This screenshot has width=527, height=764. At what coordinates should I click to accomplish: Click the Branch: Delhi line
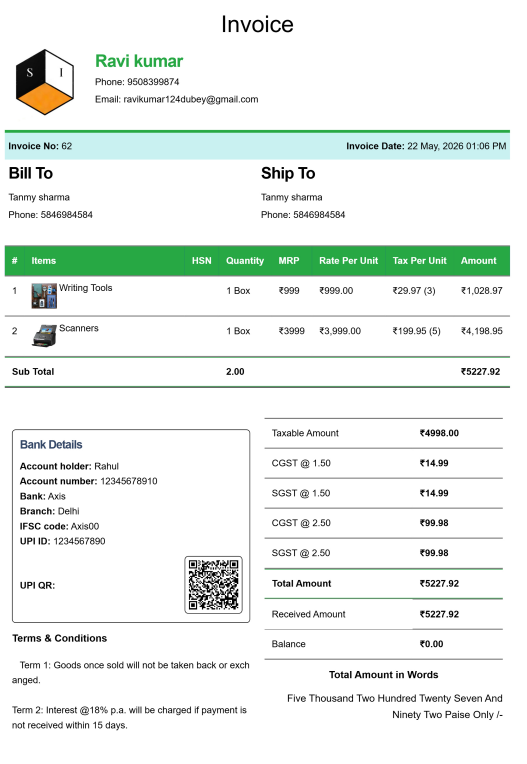click(x=50, y=511)
